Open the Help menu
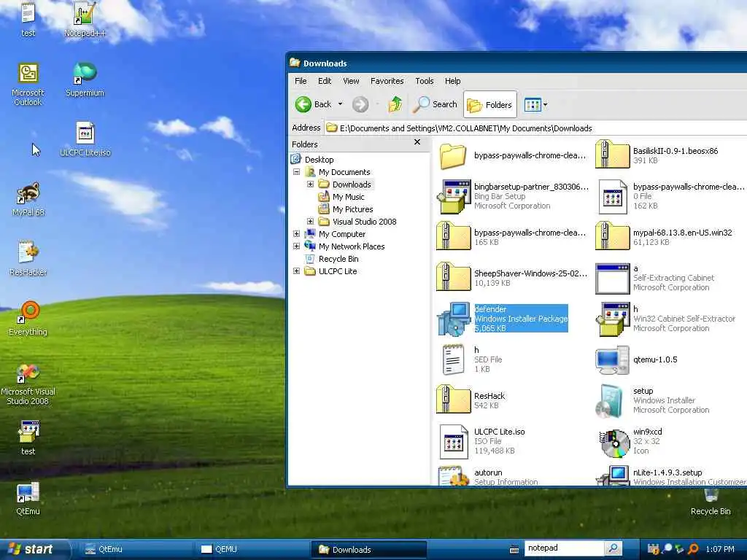This screenshot has width=747, height=560. (x=452, y=81)
